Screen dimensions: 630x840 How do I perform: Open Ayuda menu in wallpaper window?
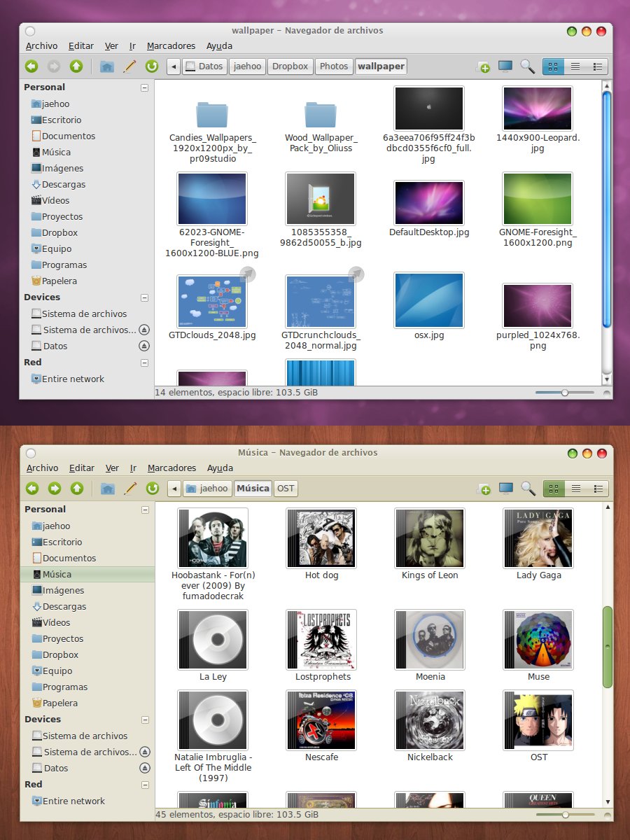point(219,46)
